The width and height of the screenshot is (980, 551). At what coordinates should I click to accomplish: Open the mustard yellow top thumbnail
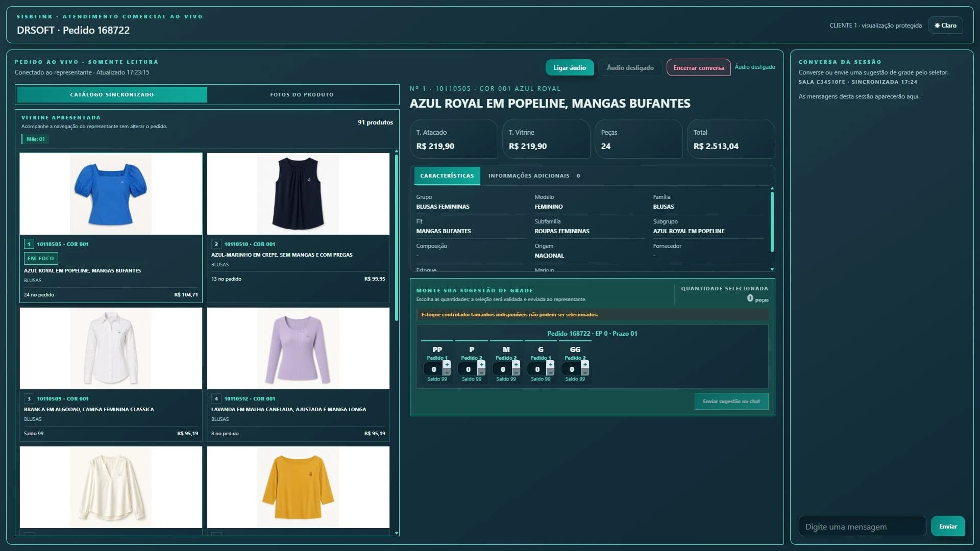pos(298,487)
